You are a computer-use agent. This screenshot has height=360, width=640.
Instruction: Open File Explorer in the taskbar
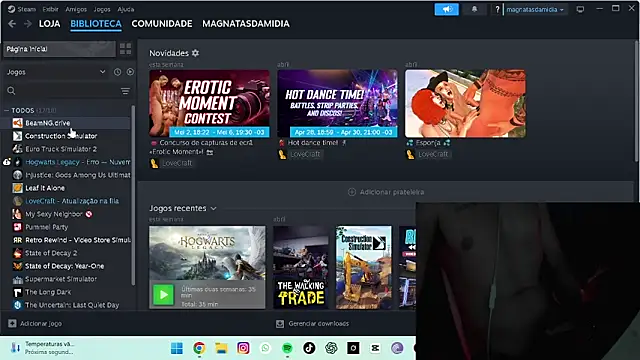click(x=221, y=348)
